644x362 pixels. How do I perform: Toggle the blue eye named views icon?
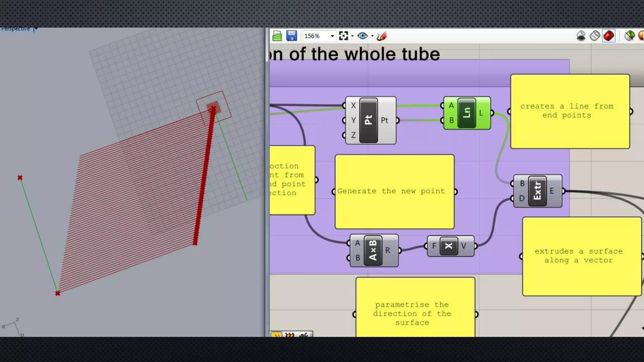coord(362,36)
